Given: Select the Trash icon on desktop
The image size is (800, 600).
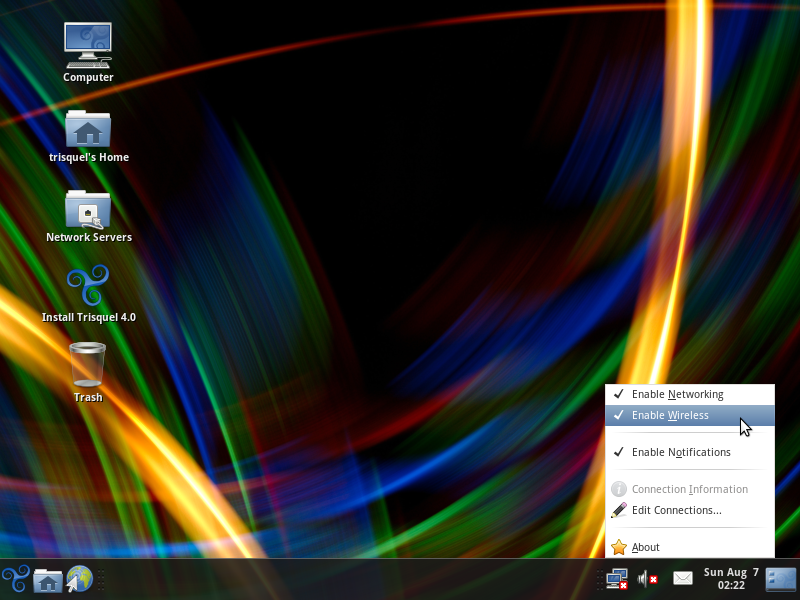Looking at the screenshot, I should pyautogui.click(x=88, y=364).
